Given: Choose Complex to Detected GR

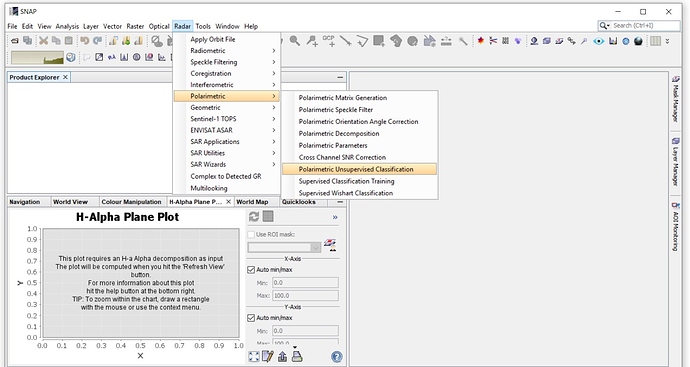Looking at the screenshot, I should [227, 176].
